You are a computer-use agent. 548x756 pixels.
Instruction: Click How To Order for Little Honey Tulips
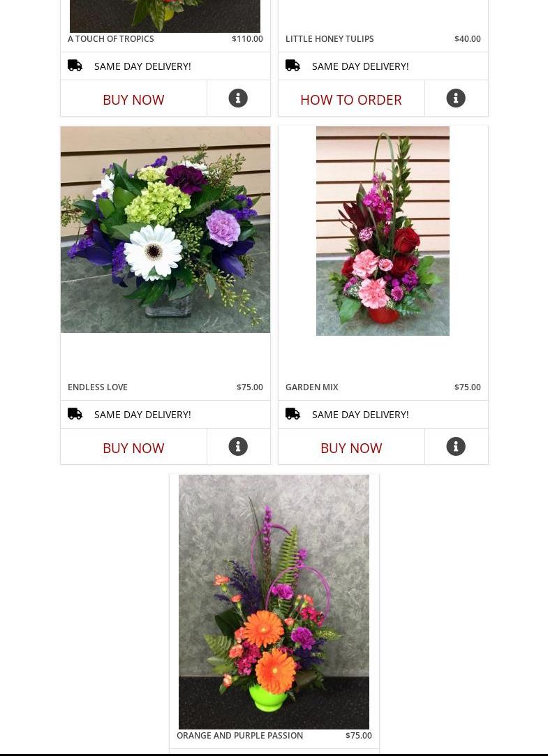(351, 99)
